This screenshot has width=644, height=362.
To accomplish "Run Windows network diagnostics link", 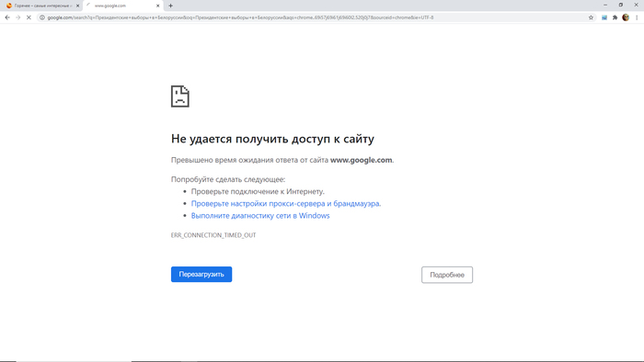I will coord(260,216).
